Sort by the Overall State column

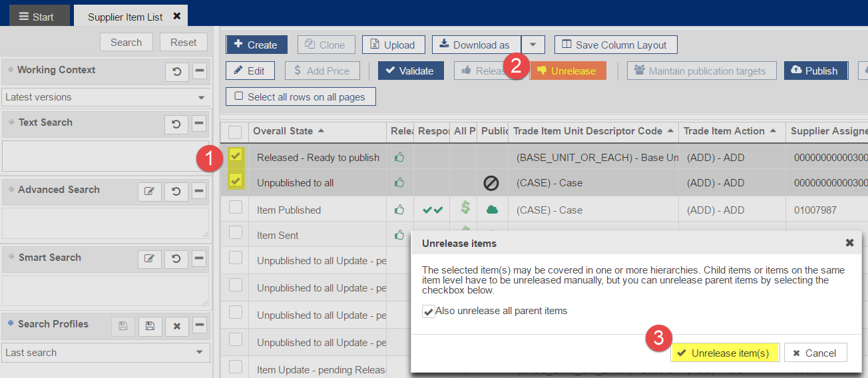point(289,131)
